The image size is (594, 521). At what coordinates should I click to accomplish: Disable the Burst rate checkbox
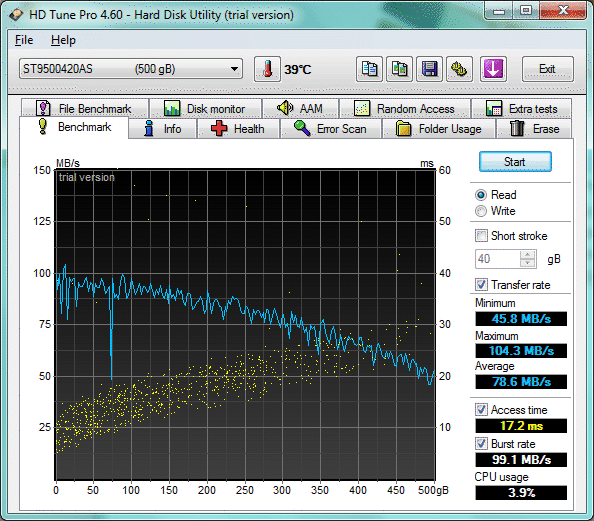click(x=481, y=443)
